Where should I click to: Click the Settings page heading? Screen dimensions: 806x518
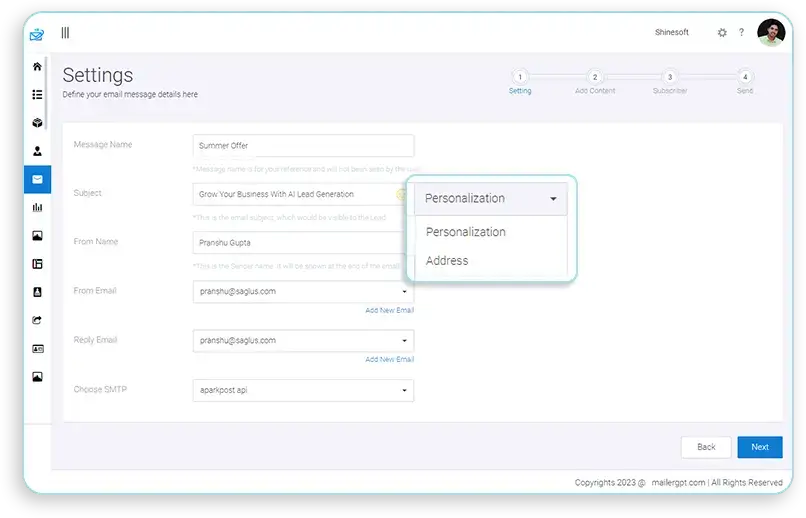tap(98, 75)
